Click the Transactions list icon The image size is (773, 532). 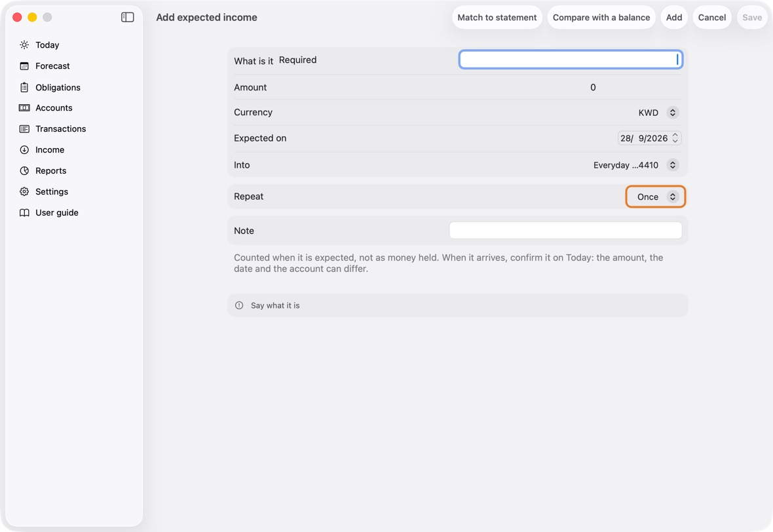click(24, 128)
